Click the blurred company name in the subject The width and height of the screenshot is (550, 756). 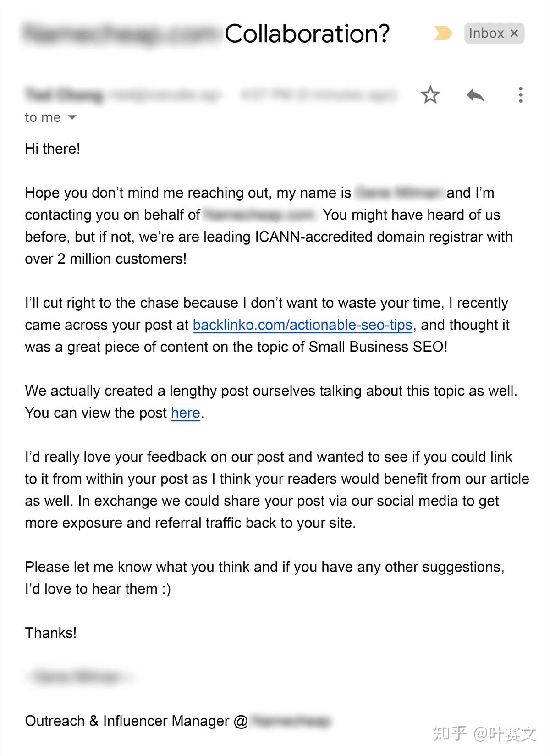[x=120, y=33]
